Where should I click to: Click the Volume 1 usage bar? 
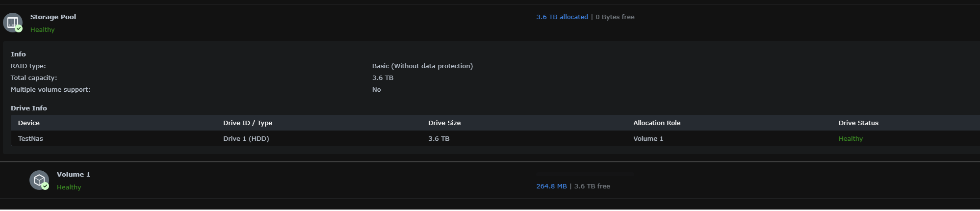(x=585, y=174)
